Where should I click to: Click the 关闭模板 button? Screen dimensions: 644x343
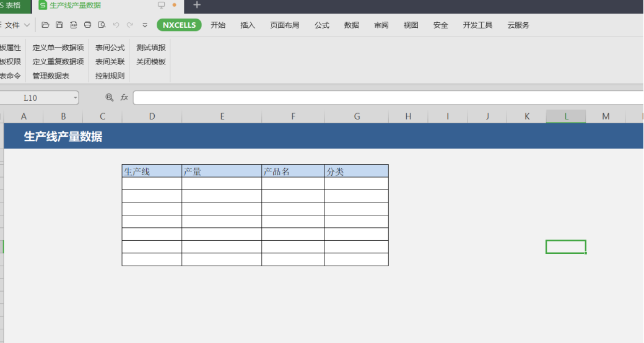pyautogui.click(x=151, y=62)
